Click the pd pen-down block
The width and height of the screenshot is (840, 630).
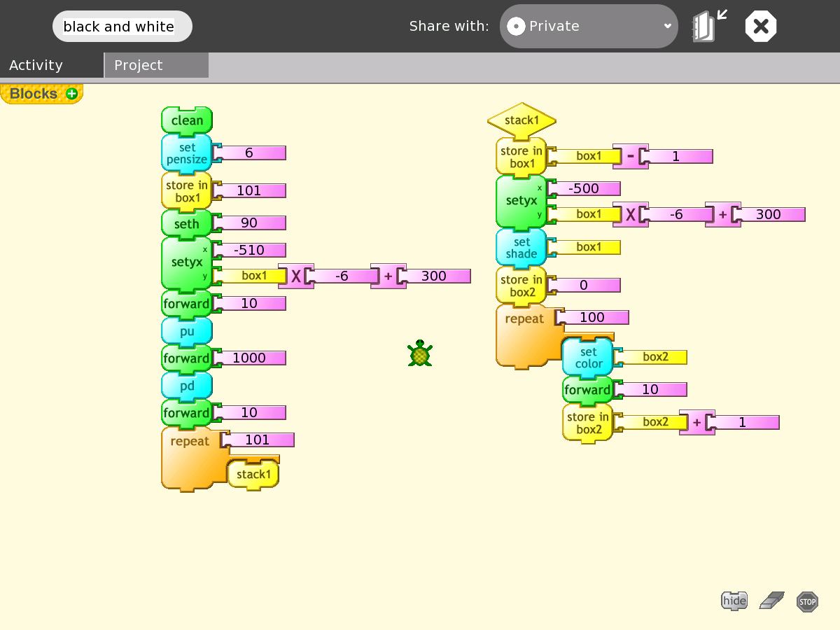pos(187,386)
